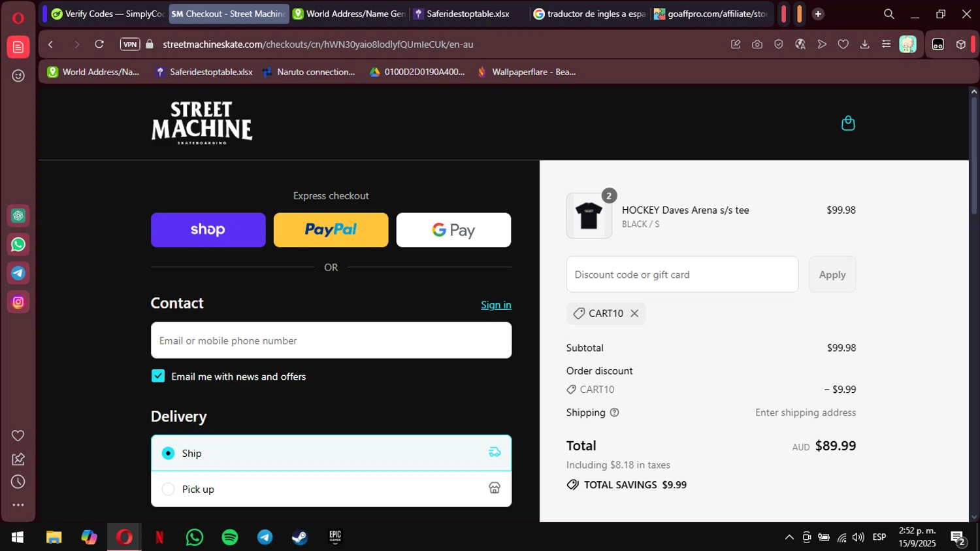Open the 0100D2D0190A400 Drive bookmark
The width and height of the screenshot is (980, 551).
coord(417,72)
